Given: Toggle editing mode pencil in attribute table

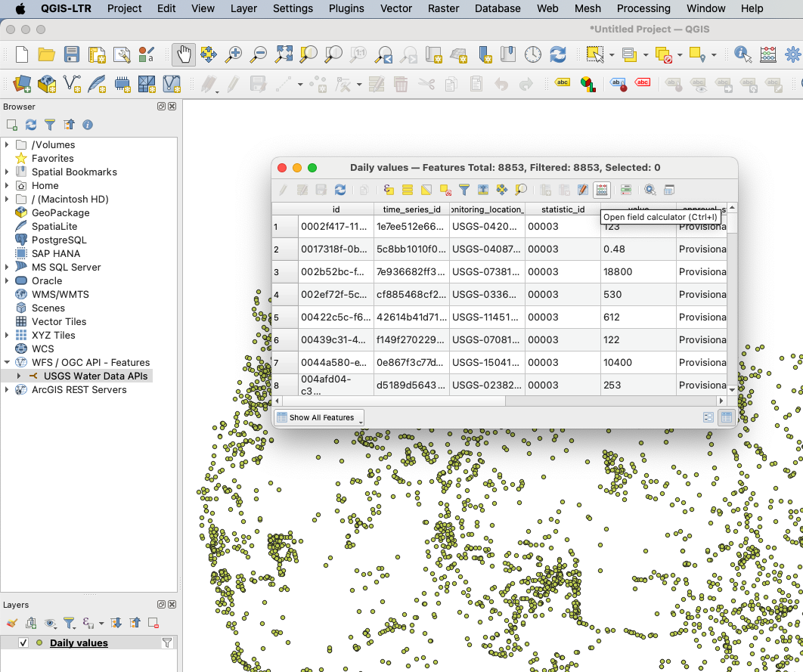Looking at the screenshot, I should click(x=284, y=190).
